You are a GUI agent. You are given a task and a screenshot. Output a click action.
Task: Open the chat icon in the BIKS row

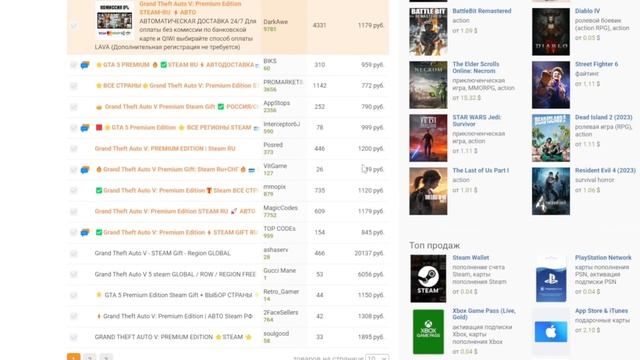point(85,65)
